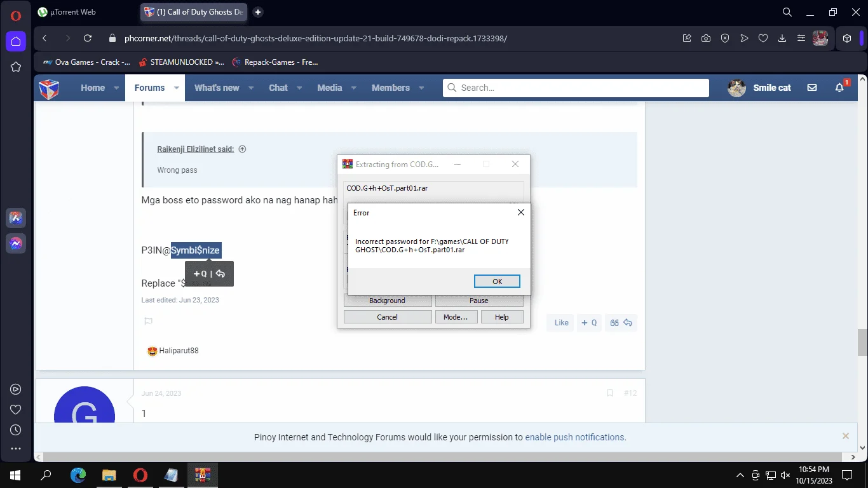This screenshot has height=488, width=868.
Task: Open the sidebar bookmarks star icon
Action: tap(16, 67)
